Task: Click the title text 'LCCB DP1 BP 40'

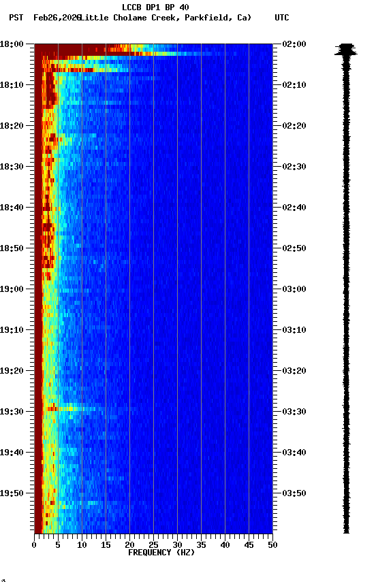Action: (x=155, y=7)
